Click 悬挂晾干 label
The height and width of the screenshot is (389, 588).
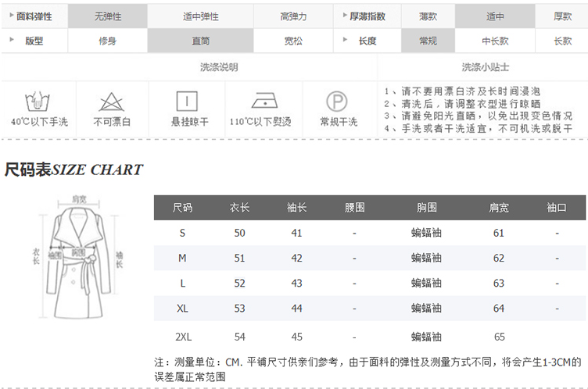[x=190, y=122]
